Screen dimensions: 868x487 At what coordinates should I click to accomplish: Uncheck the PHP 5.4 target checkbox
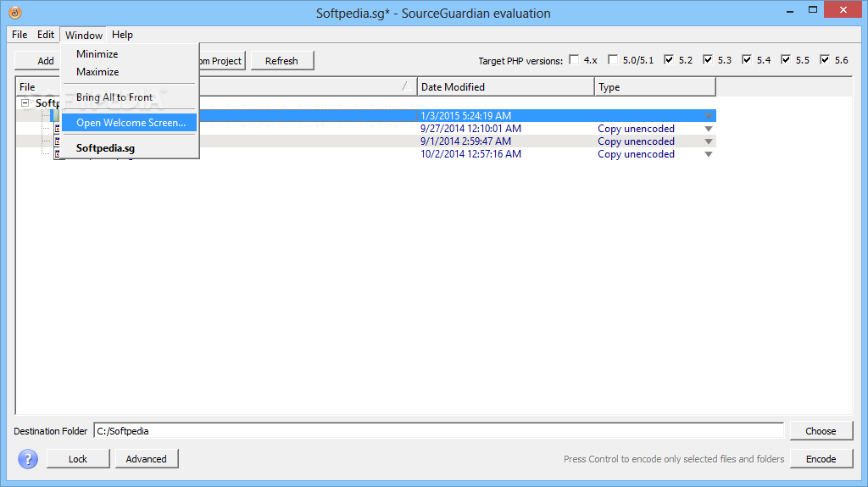coord(747,59)
